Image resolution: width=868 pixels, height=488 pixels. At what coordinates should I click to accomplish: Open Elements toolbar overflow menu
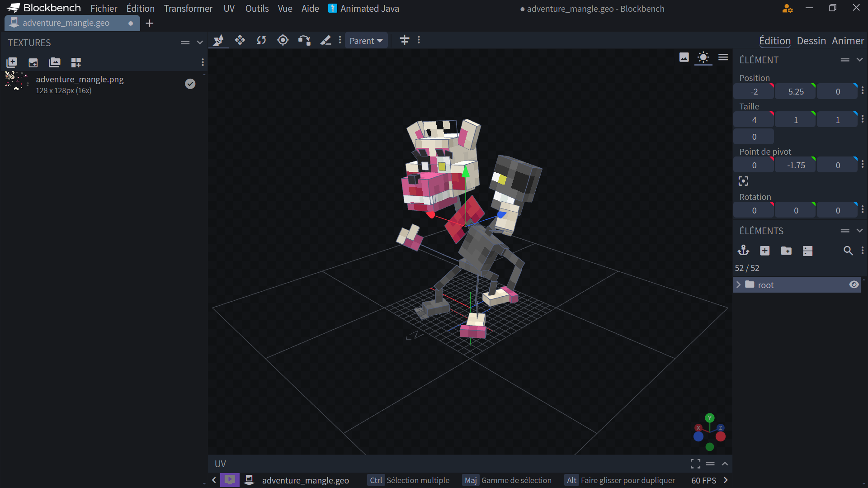863,251
